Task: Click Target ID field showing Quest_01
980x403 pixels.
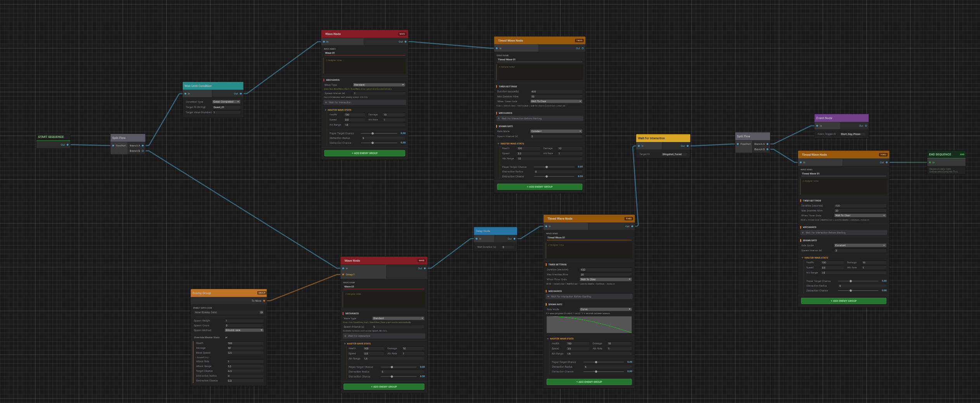Action: (x=226, y=107)
